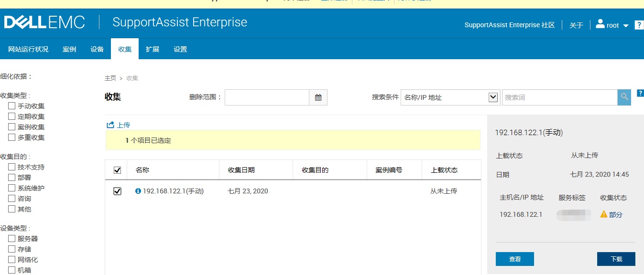Click the yellow warning icon next to 部分
This screenshot has width=644, height=275.
[x=603, y=215]
